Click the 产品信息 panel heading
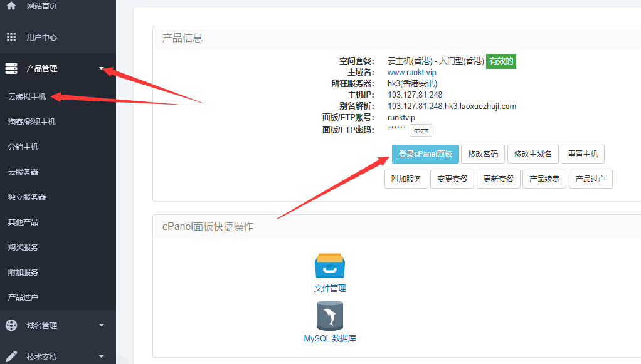This screenshot has width=641, height=364. point(183,38)
